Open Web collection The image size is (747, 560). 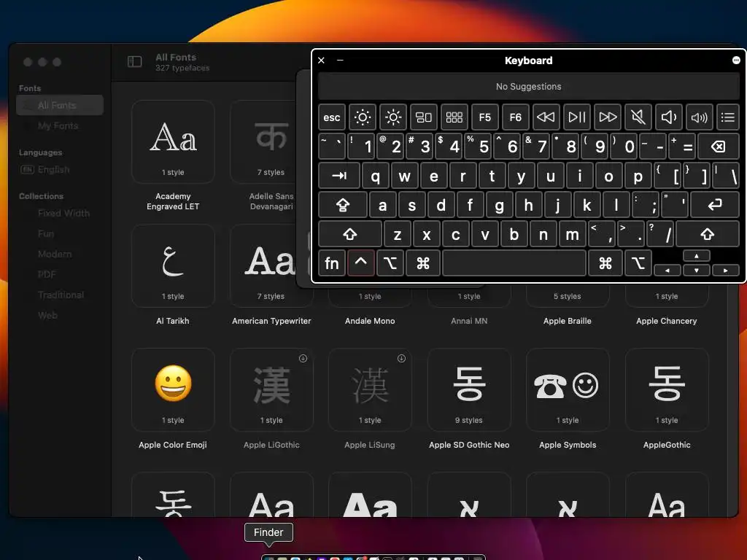(x=60, y=315)
